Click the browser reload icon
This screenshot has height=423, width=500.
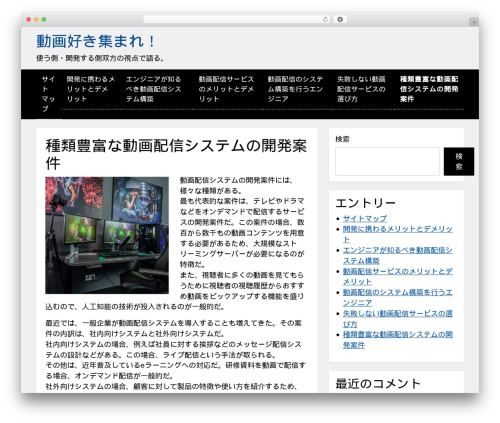[325, 20]
